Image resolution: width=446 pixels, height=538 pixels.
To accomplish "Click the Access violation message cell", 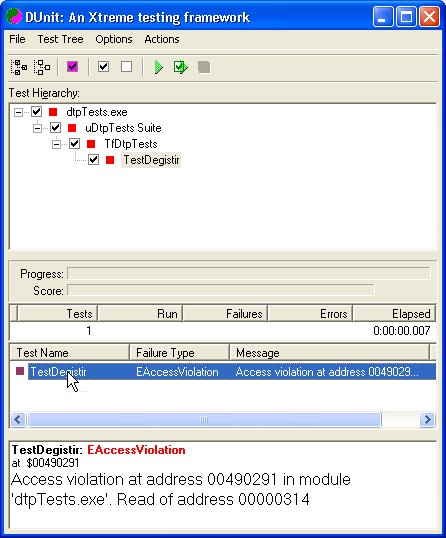I will 327,372.
